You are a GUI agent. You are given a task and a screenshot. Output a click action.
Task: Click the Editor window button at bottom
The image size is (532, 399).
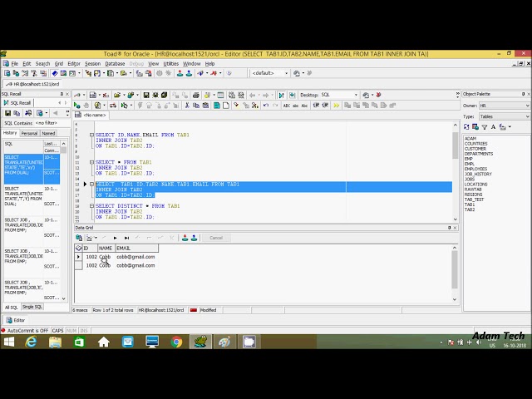coord(16,320)
